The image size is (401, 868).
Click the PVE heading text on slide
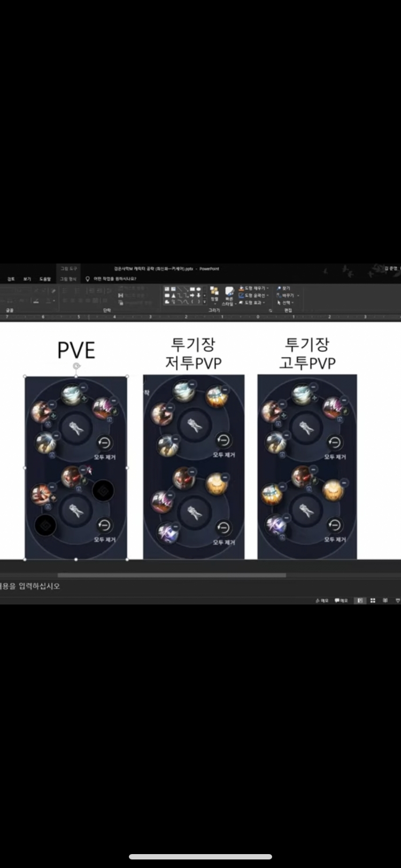tap(76, 350)
